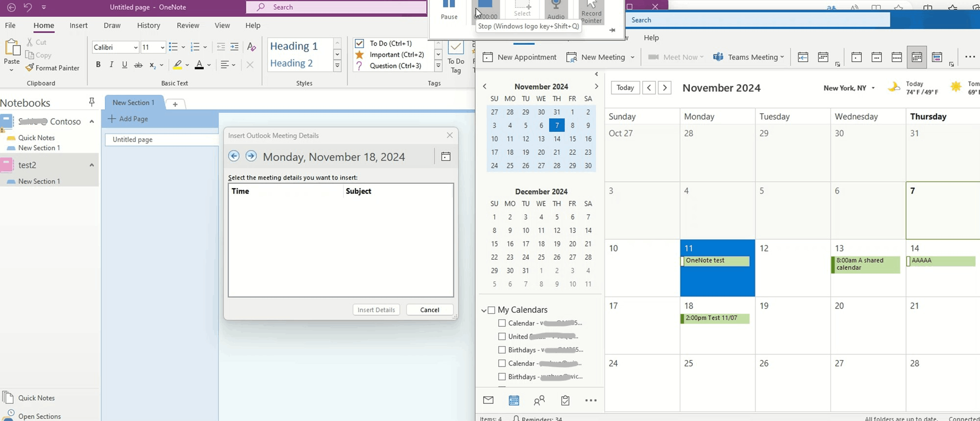Apply the Heading 1 style
Screen dimensions: 980x421
(x=294, y=46)
